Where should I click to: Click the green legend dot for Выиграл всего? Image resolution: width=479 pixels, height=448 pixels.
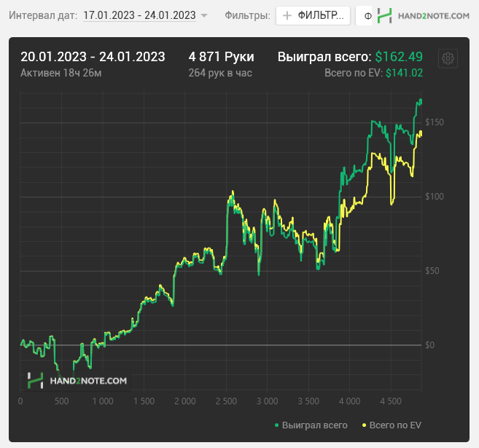[276, 425]
